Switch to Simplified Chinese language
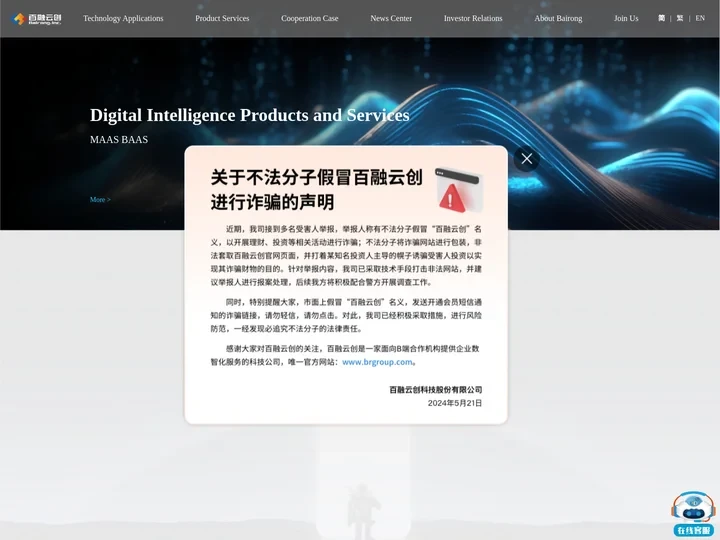720x540 pixels. (661, 18)
